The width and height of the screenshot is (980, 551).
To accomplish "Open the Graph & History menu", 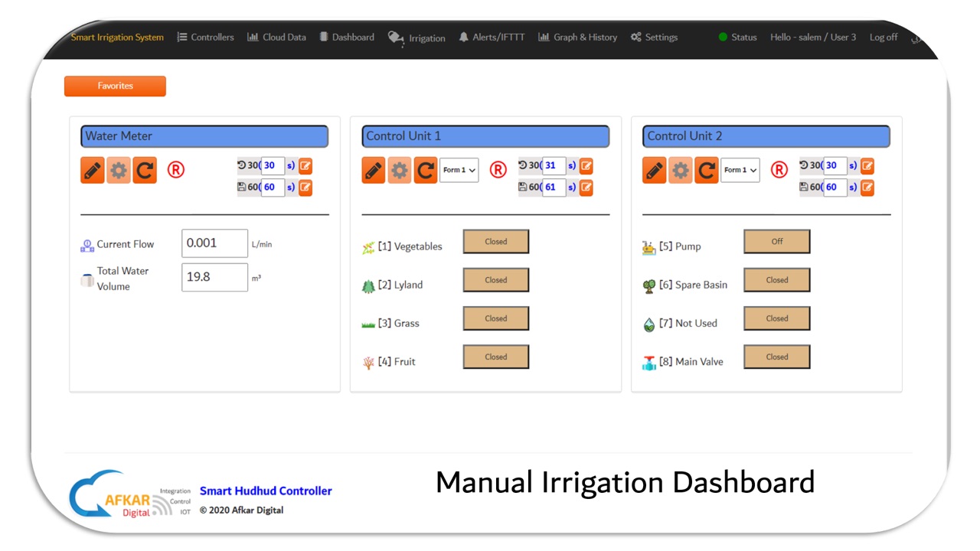I will point(577,37).
